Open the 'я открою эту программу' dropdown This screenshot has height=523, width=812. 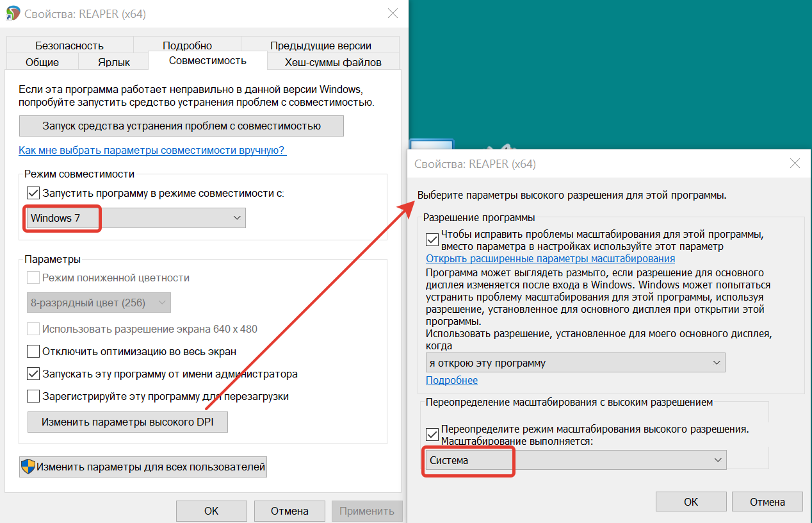pyautogui.click(x=576, y=363)
